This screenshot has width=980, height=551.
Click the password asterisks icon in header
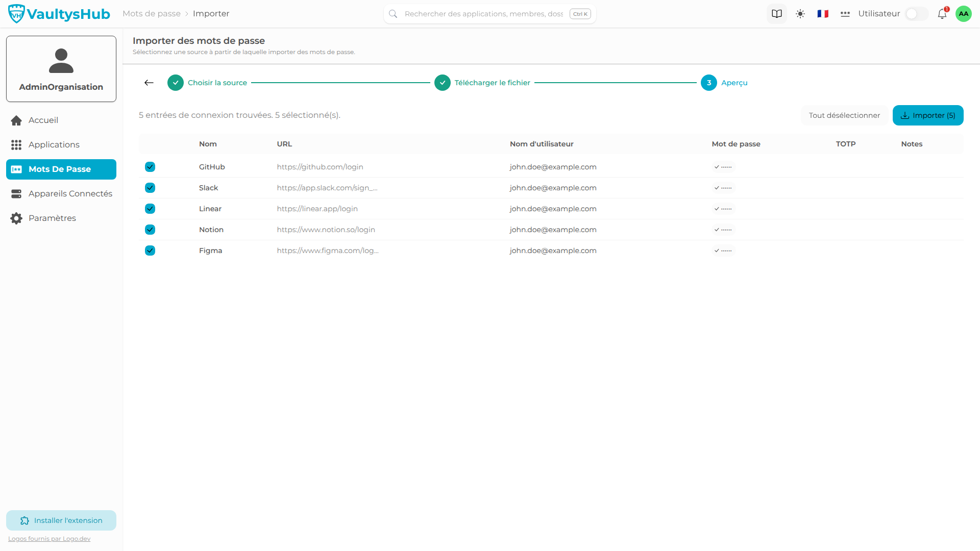[x=845, y=14]
